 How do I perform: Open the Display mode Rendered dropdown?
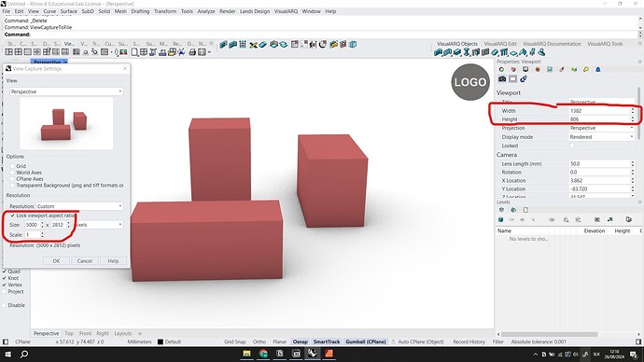pyautogui.click(x=602, y=137)
